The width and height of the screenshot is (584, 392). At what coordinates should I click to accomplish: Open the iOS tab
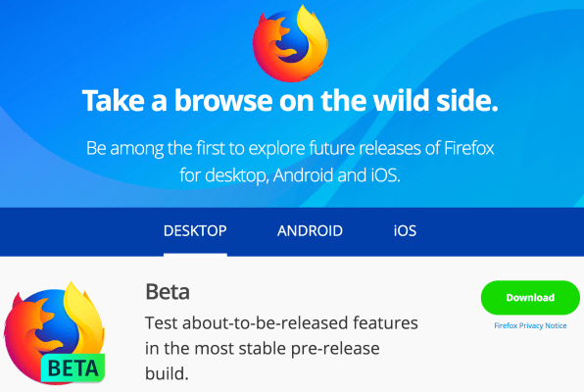(405, 231)
